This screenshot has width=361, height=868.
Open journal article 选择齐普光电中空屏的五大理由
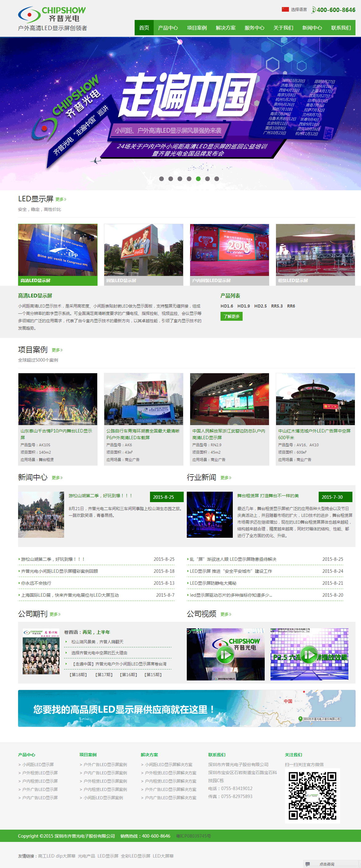(x=99, y=653)
